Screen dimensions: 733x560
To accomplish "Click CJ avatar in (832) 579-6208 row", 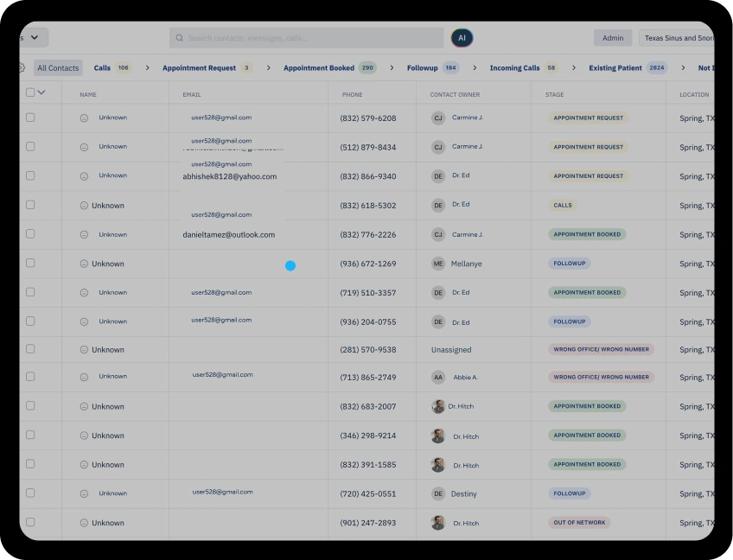I will coord(438,118).
